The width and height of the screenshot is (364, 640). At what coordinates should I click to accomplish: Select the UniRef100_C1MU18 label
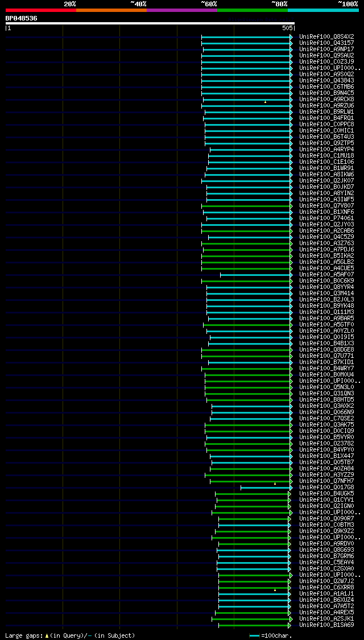(x=326, y=155)
